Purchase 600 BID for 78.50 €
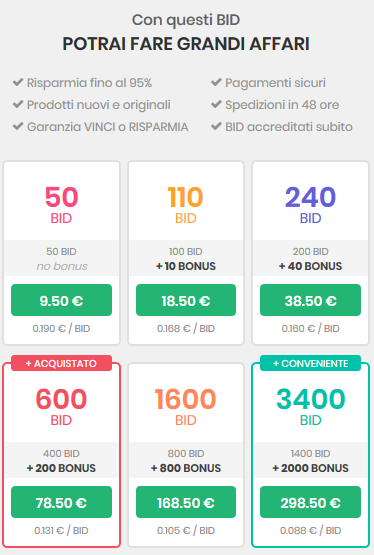Screen dimensions: 374x555 (x=61, y=502)
